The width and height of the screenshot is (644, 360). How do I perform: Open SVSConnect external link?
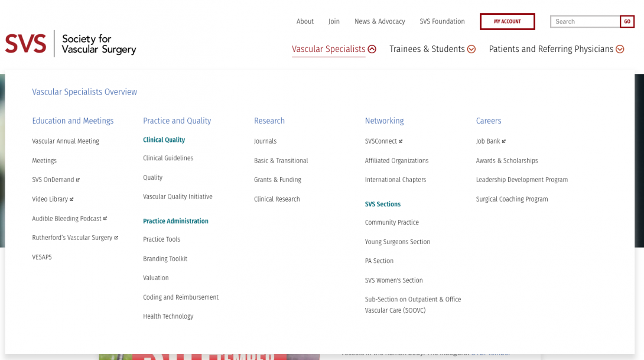(383, 141)
